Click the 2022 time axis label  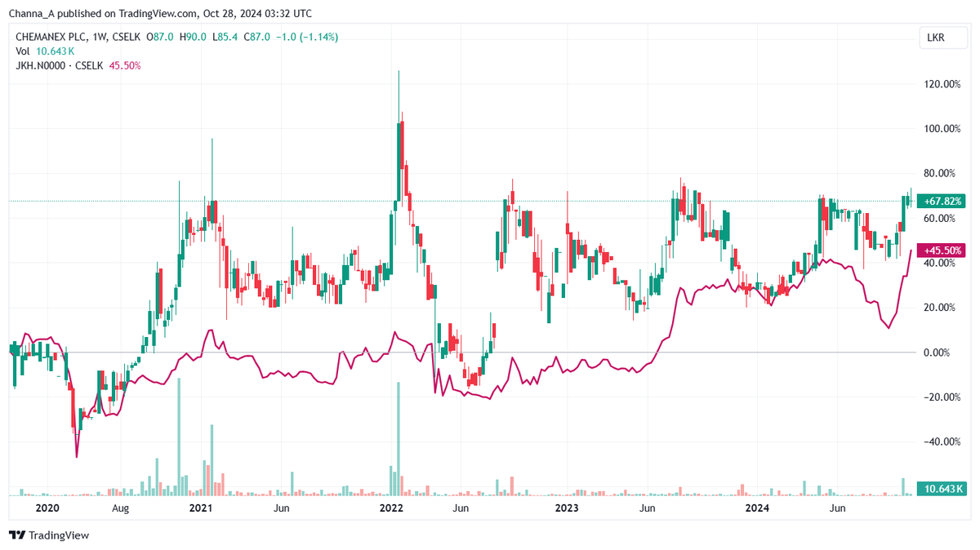coord(391,508)
